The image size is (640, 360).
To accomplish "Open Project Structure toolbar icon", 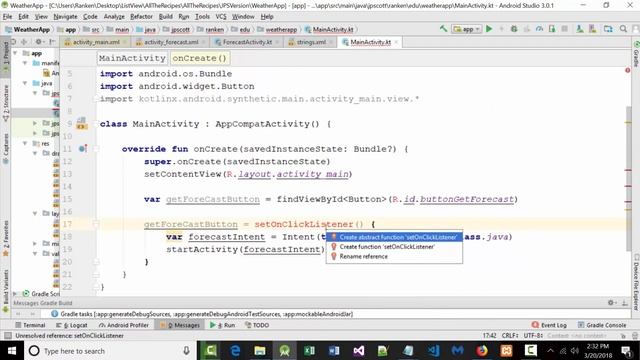I will (608, 29).
